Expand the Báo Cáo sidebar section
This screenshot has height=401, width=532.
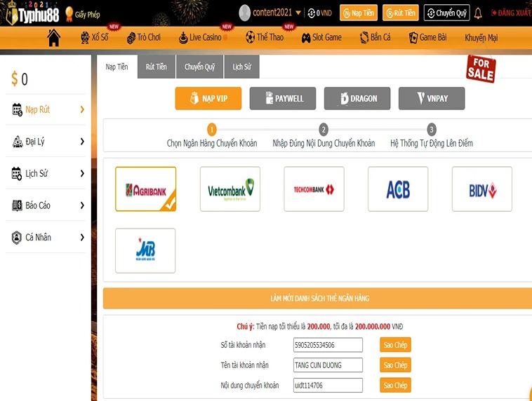(x=48, y=205)
